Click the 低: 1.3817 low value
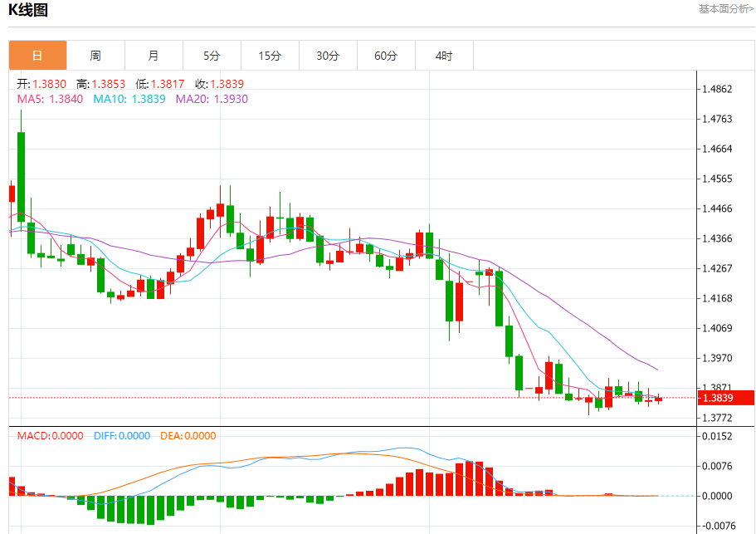 160,84
